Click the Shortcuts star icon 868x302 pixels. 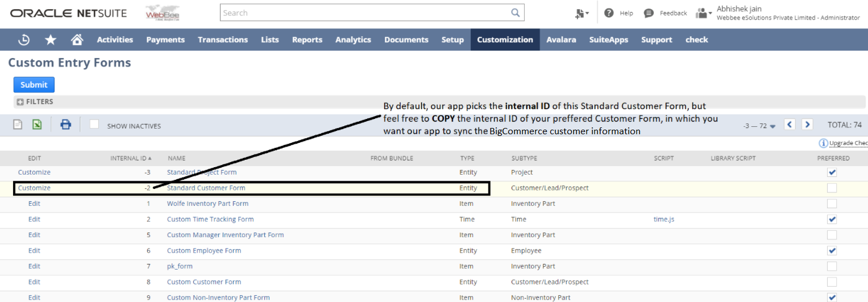[51, 40]
